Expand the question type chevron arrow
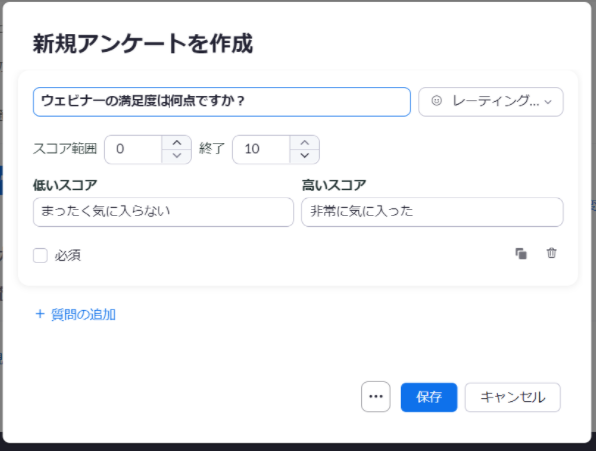Image resolution: width=596 pixels, height=451 pixels. click(x=548, y=102)
